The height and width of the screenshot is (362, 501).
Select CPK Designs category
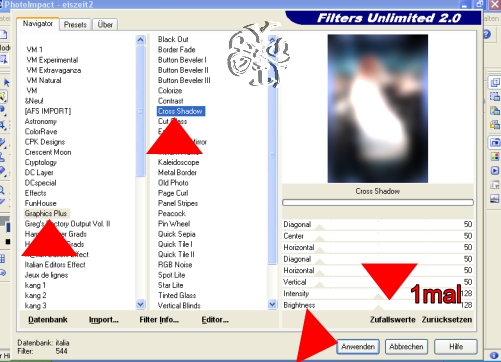[45, 142]
